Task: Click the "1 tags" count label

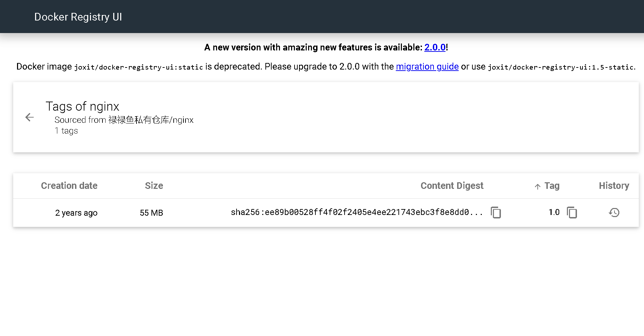Action: tap(66, 131)
